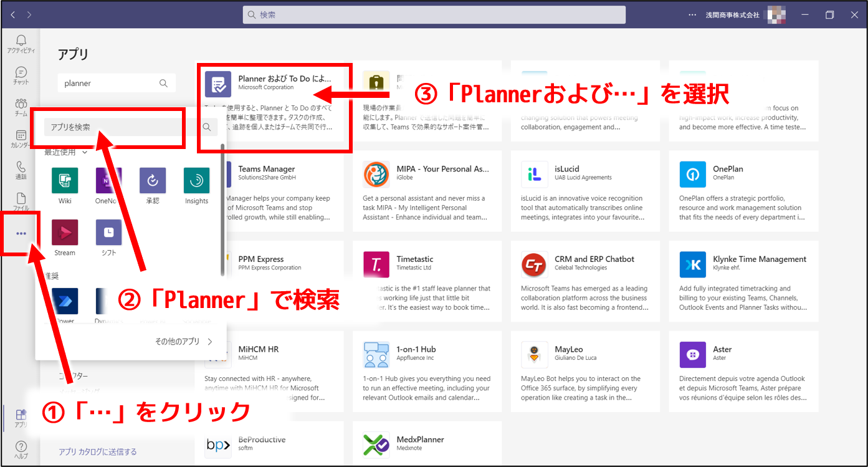Image resolution: width=868 pixels, height=467 pixels.
Task: Open the Power app in recommended list
Action: (x=65, y=306)
